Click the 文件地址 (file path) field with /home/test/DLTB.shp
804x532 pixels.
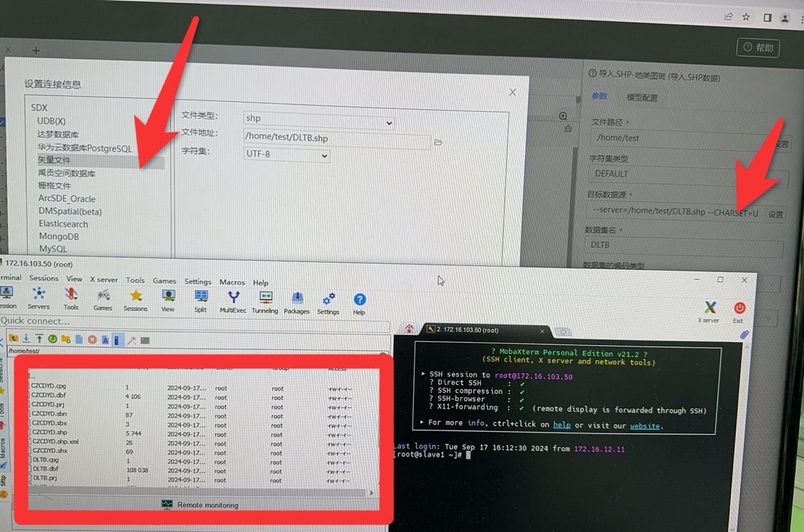coord(337,138)
